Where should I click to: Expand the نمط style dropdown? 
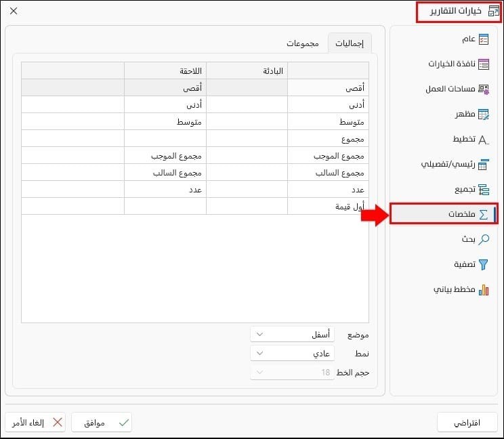pyautogui.click(x=292, y=353)
